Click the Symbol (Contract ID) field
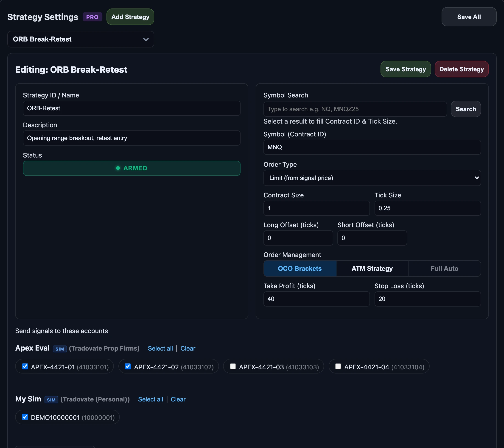Image resolution: width=504 pixels, height=448 pixels. pyautogui.click(x=372, y=147)
